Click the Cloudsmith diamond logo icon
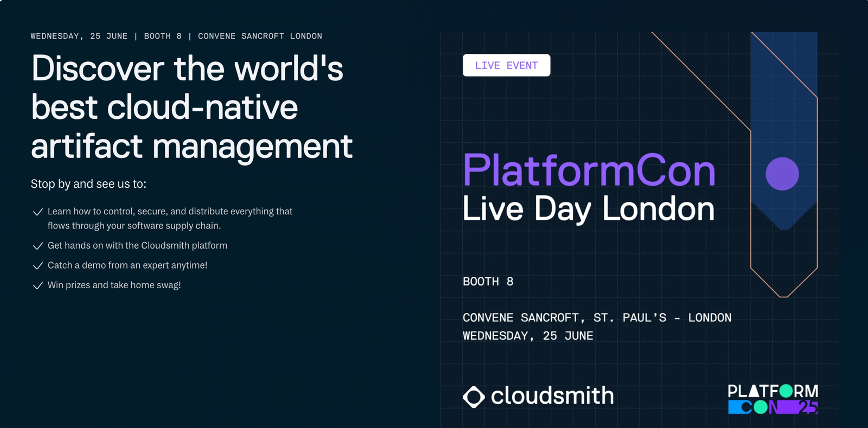This screenshot has width=868, height=428. 474,397
